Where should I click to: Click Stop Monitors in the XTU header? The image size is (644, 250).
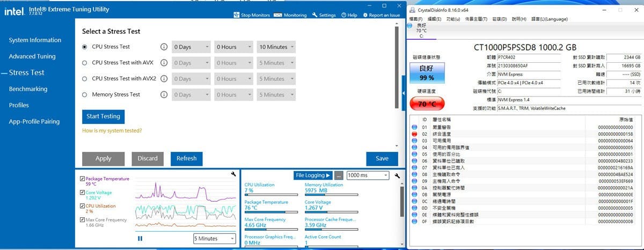[x=252, y=15]
